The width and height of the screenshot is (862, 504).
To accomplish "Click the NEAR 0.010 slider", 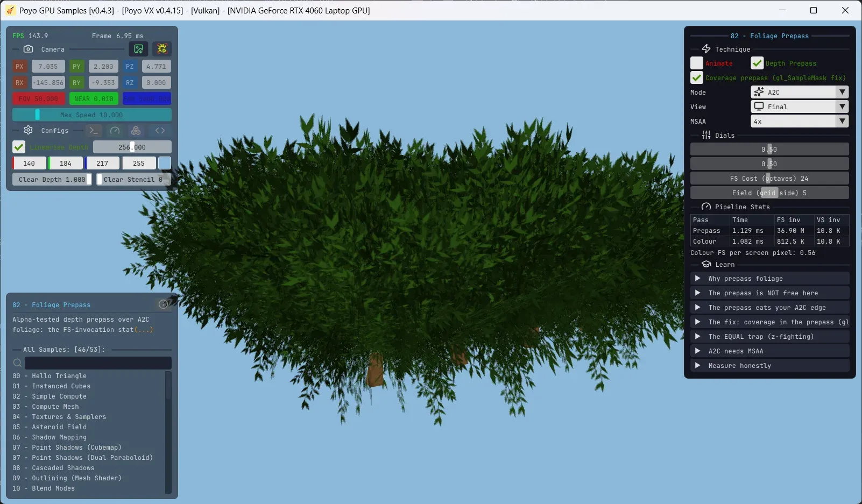I will pos(94,98).
